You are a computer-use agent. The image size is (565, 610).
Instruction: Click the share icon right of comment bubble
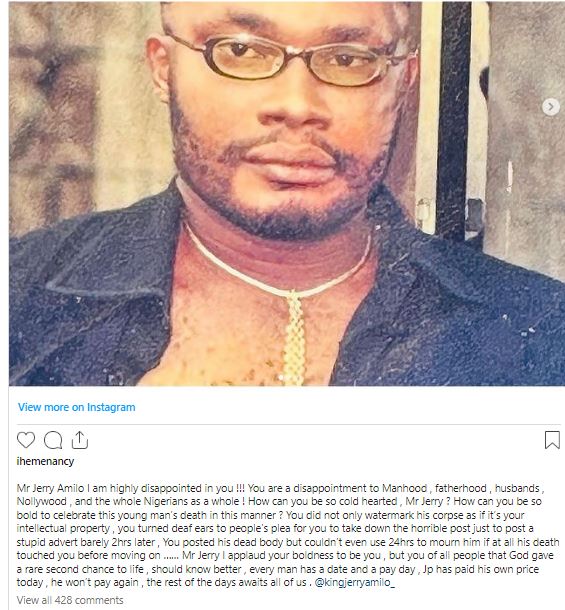(x=80, y=440)
